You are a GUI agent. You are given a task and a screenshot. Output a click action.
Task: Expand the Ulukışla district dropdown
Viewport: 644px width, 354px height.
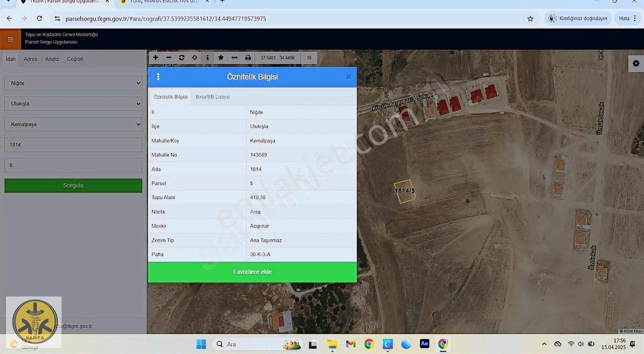pyautogui.click(x=73, y=103)
